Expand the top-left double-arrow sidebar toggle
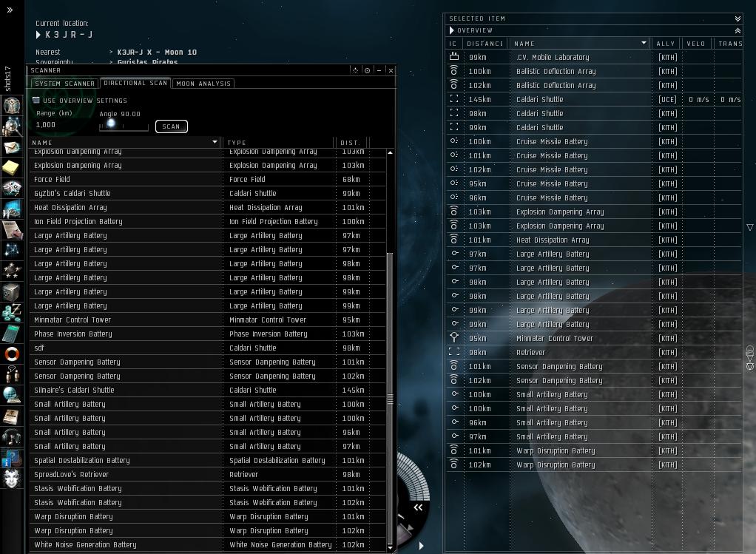Image resolution: width=756 pixels, height=554 pixels. [10, 10]
